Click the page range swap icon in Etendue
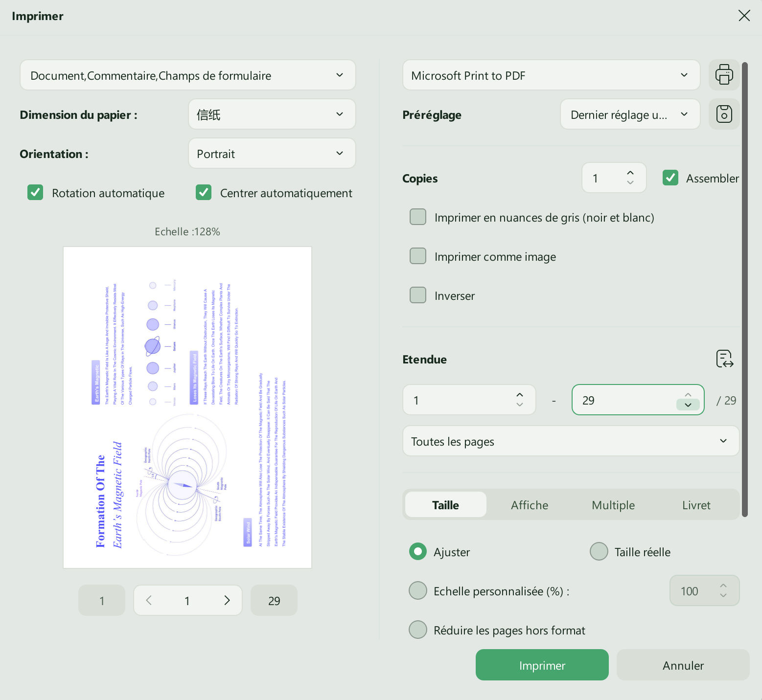The image size is (762, 700). (x=724, y=359)
